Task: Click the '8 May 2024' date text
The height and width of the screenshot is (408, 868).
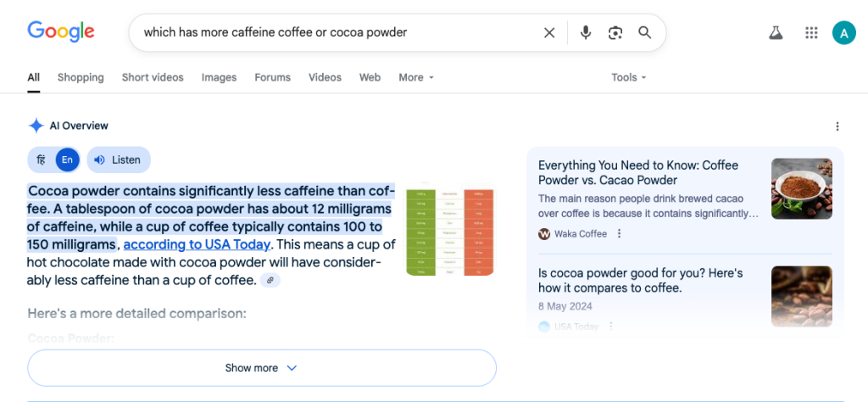Action: point(565,306)
